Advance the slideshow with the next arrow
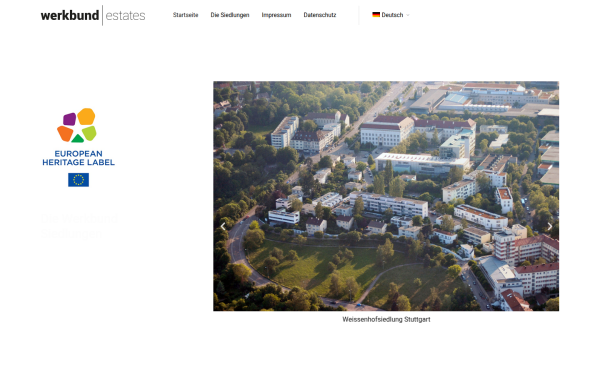 point(549,227)
